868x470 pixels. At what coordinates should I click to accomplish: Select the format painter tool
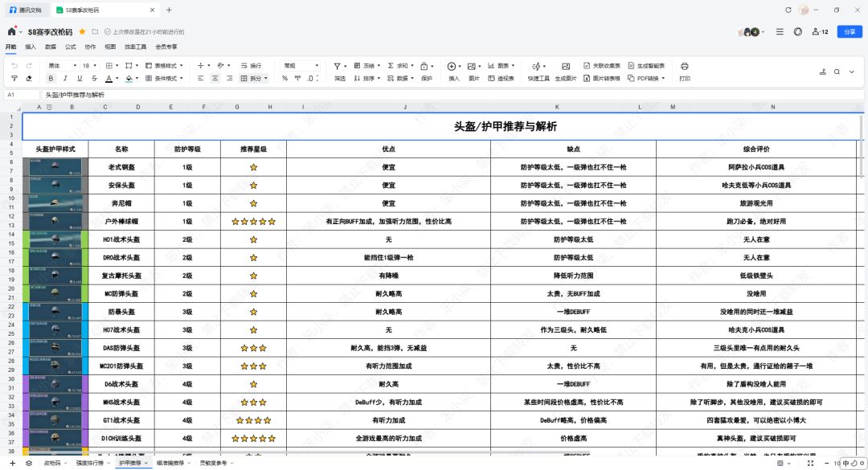pyautogui.click(x=14, y=79)
